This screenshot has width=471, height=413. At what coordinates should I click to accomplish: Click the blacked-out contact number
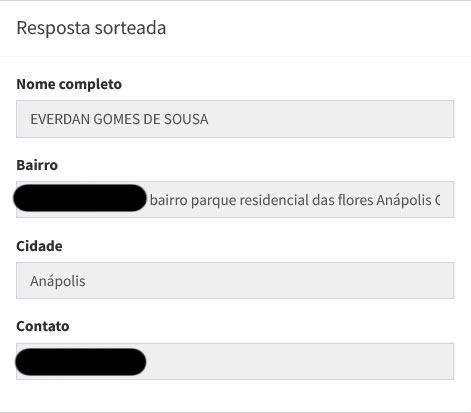pyautogui.click(x=81, y=362)
